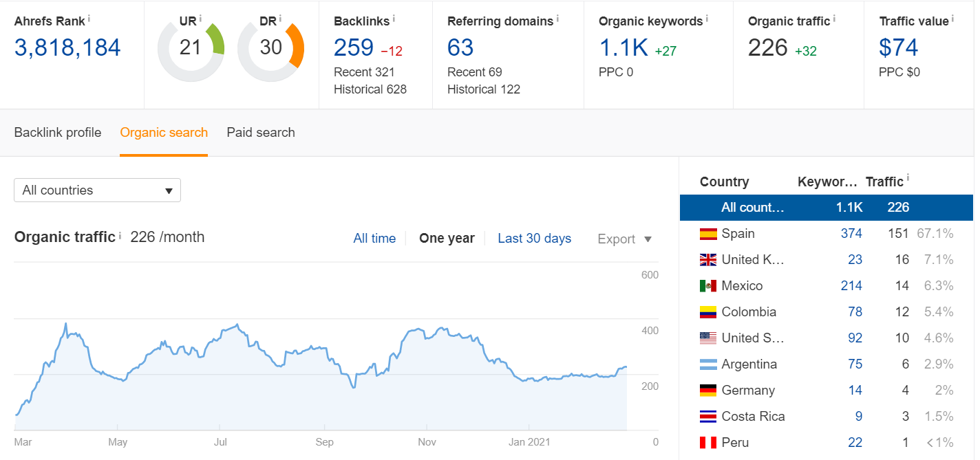Image resolution: width=980 pixels, height=460 pixels.
Task: Click the 'Recent 69' referring domains text
Action: [475, 72]
